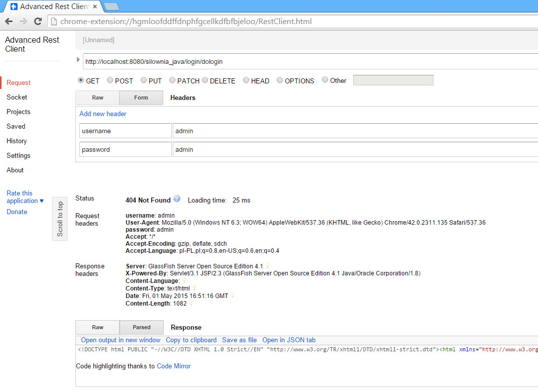
Task: Click the browser reload icon
Action: pos(38,21)
